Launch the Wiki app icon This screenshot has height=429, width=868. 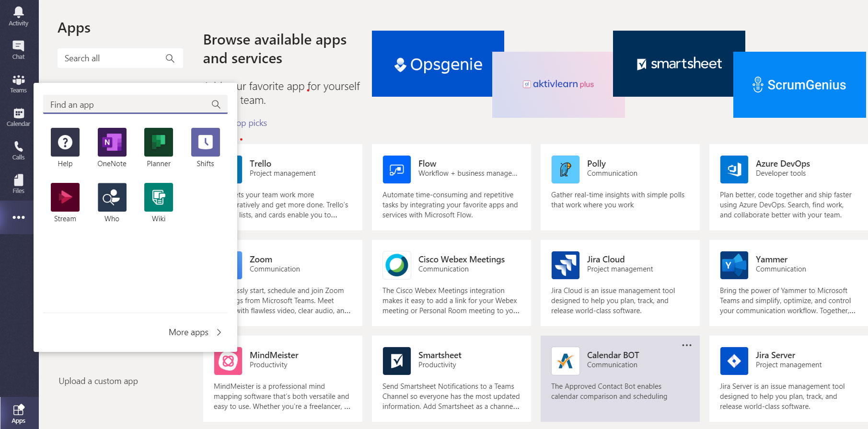tap(159, 197)
